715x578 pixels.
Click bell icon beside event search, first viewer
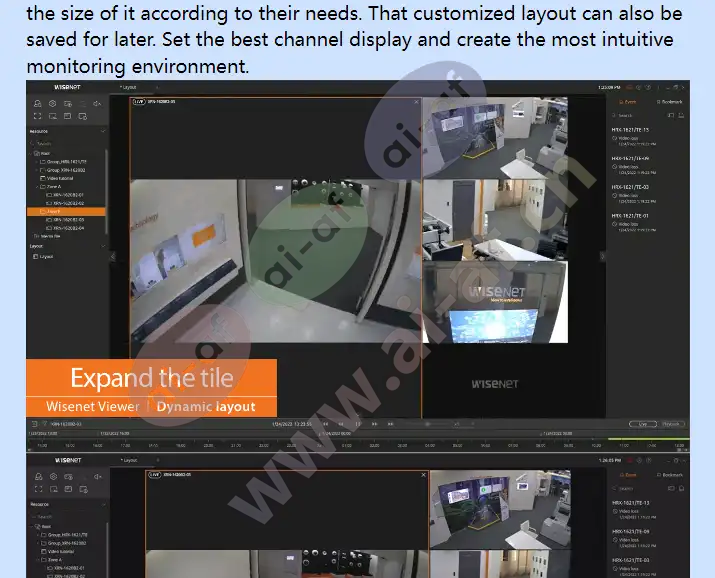pos(681,116)
